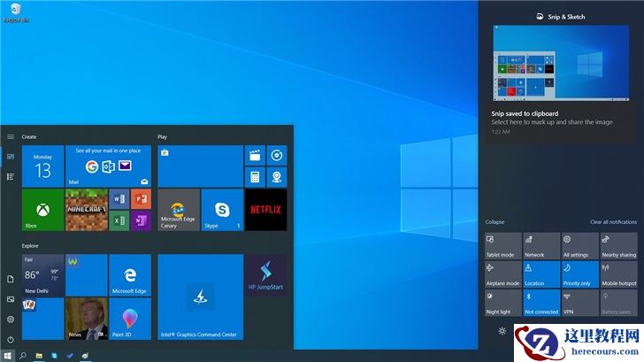This screenshot has width=644, height=362.
Task: Click the Power button in Start menu
Action: pos(11,339)
